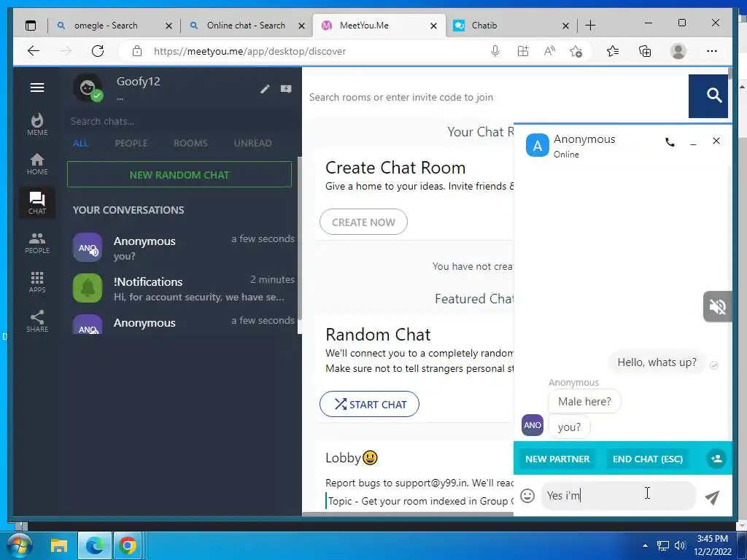Open the emoji picker
The width and height of the screenshot is (747, 560).
coord(527,496)
